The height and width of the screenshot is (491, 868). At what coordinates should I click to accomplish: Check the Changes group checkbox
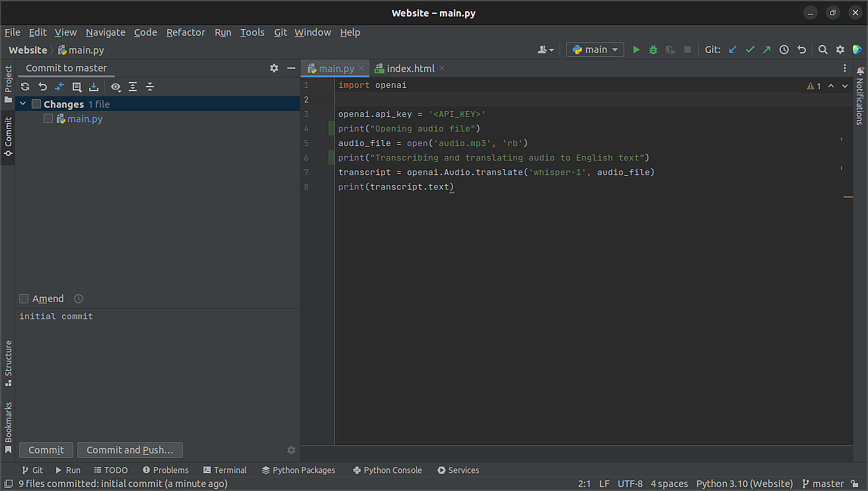pos(36,104)
